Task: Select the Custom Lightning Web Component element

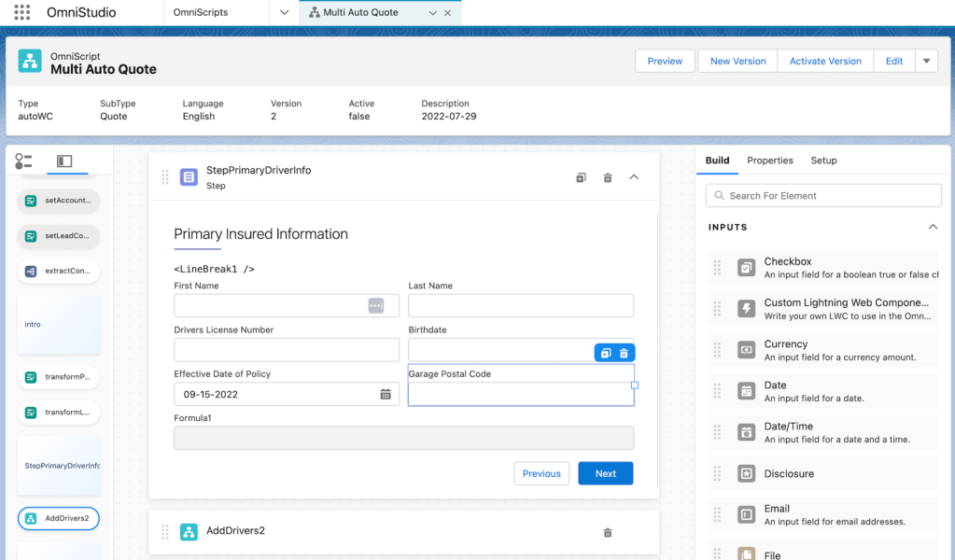Action: point(823,309)
